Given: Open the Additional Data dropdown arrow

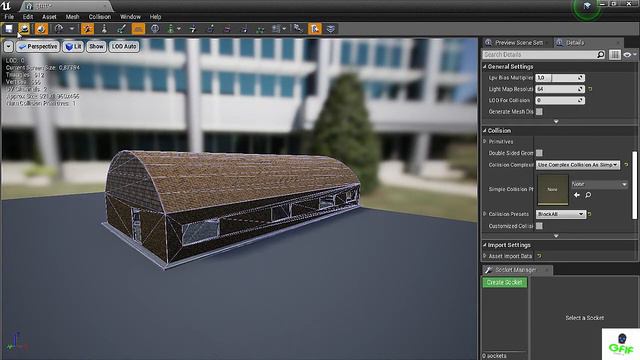Looking at the screenshot, I should (x=284, y=29).
